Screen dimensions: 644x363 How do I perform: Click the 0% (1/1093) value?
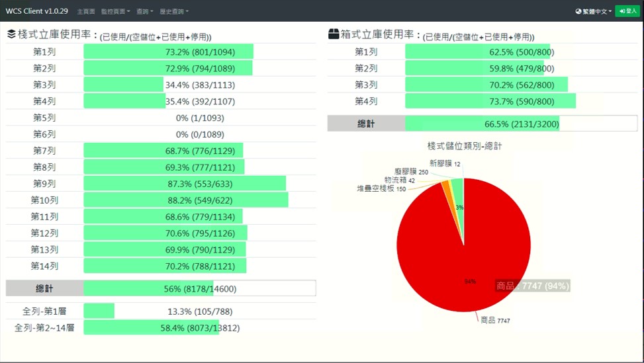(200, 118)
